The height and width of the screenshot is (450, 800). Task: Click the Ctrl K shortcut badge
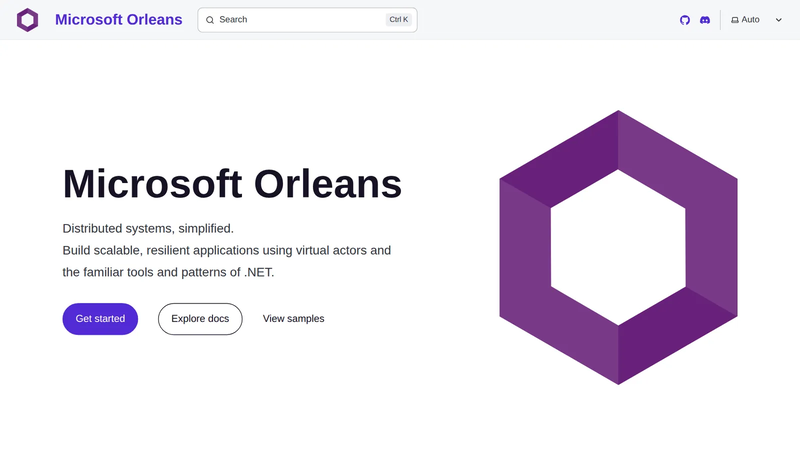398,19
